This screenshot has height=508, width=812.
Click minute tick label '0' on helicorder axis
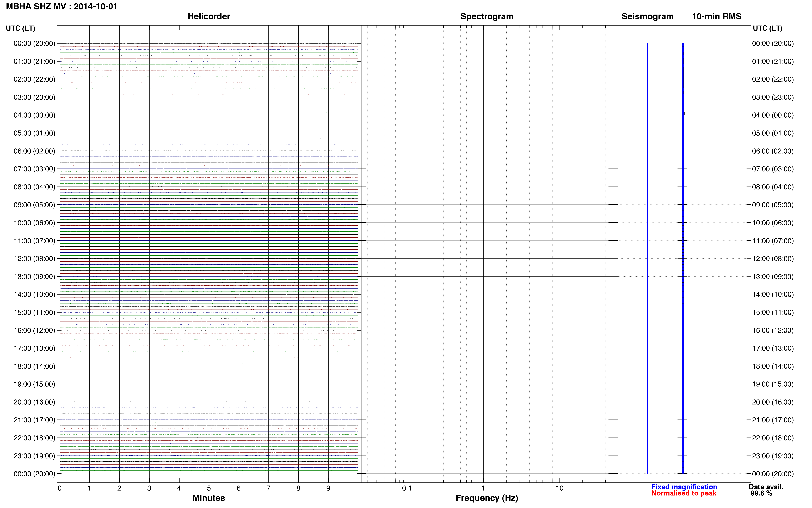(x=59, y=488)
